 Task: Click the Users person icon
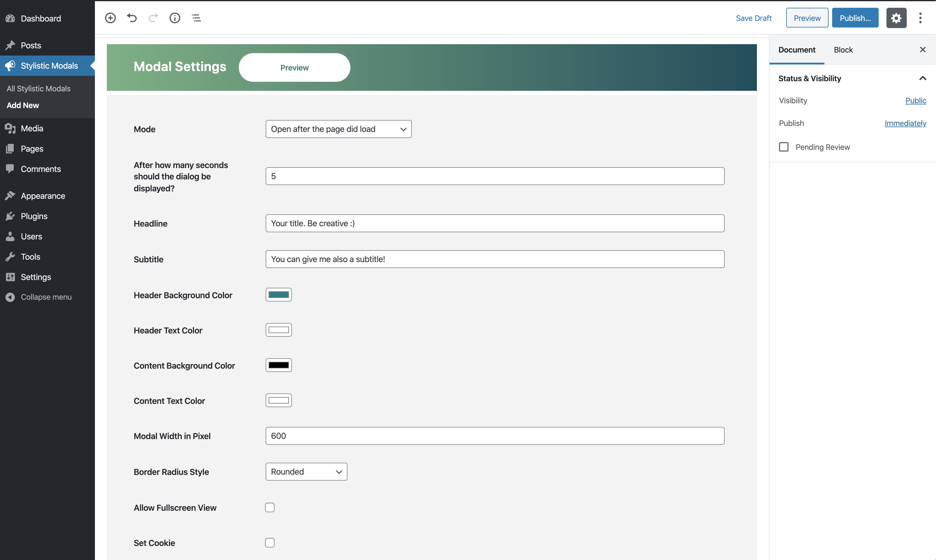point(10,236)
